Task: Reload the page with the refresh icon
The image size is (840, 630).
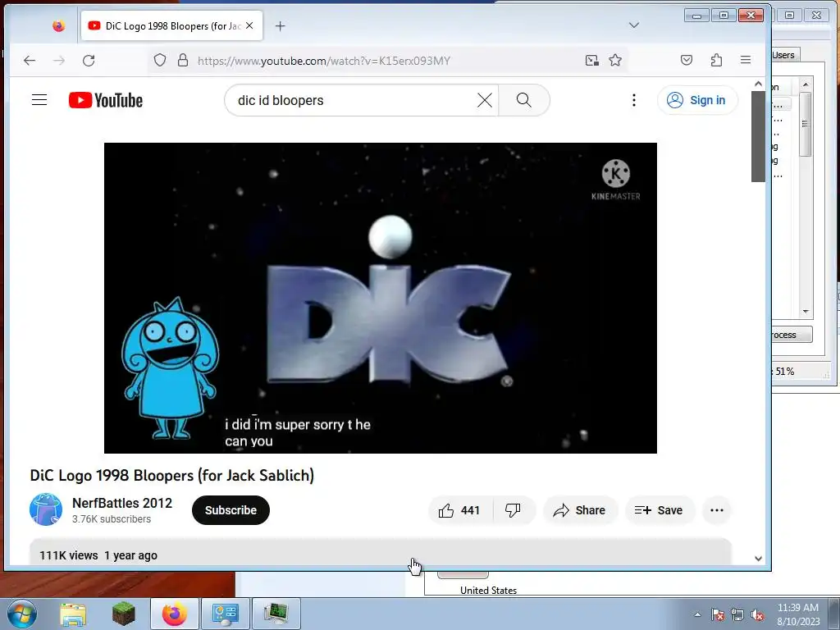Action: point(89,61)
